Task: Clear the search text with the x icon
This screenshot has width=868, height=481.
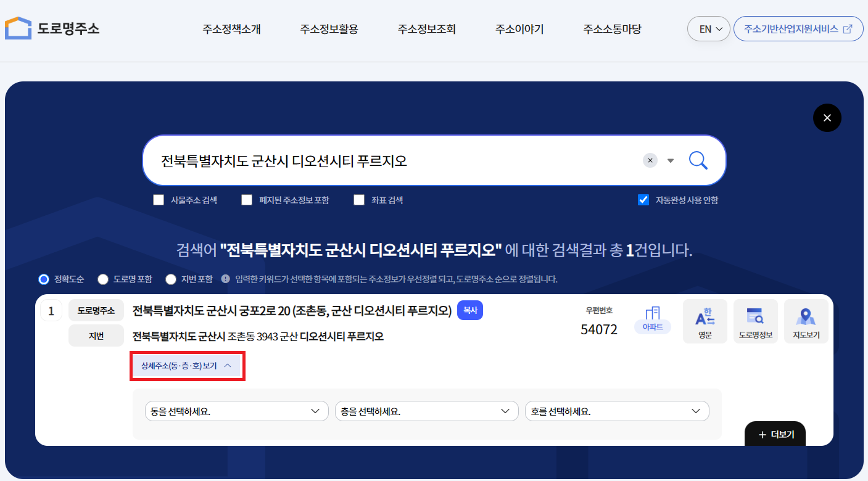Action: (x=650, y=160)
